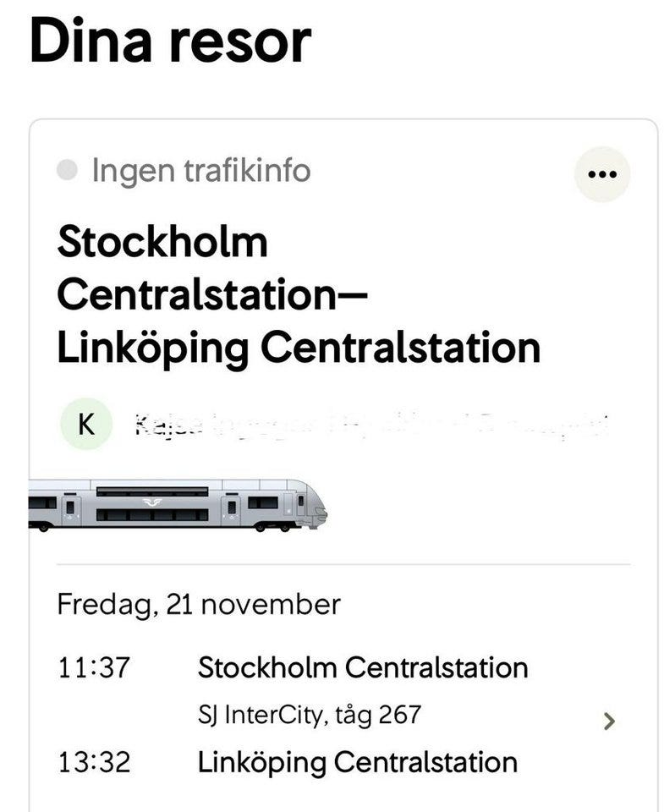
Task: Click the divider line above the date
Action: click(343, 564)
